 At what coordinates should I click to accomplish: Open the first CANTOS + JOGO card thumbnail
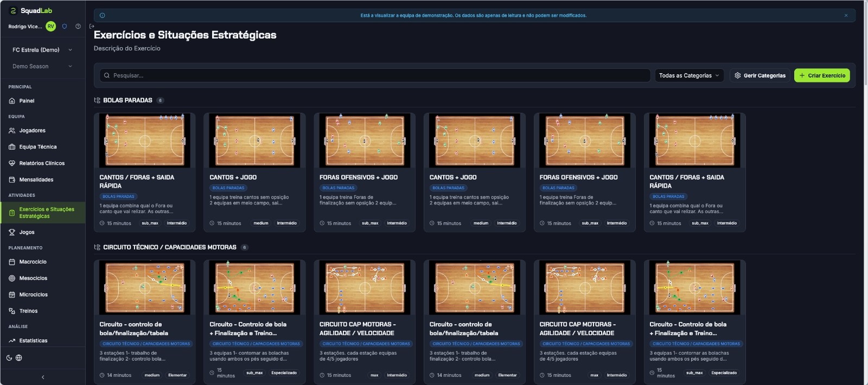(254, 140)
